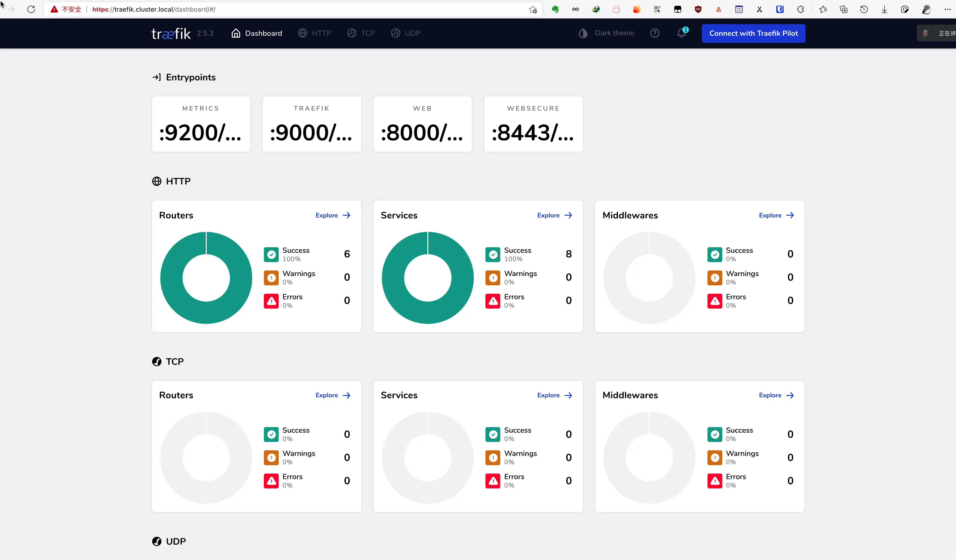Viewport: 956px width, 560px height.
Task: Unmute the microphone in the meeting indicator
Action: 925,33
